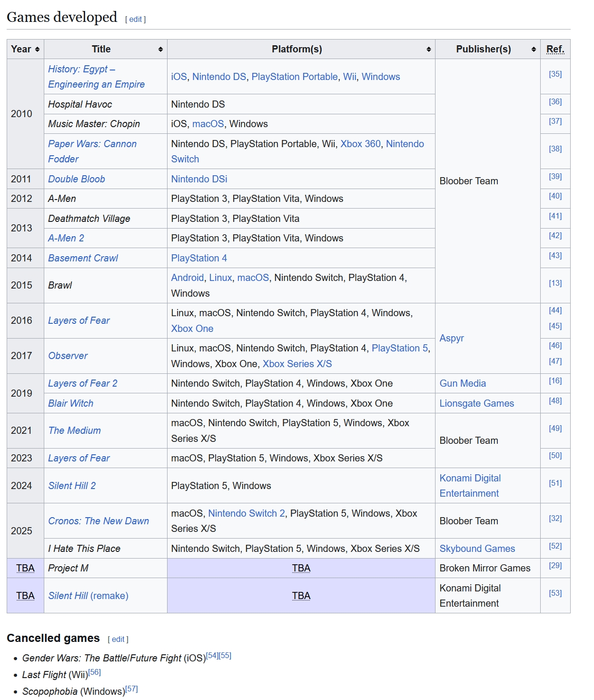
Task: Open the Xbox One link
Action: point(192,329)
